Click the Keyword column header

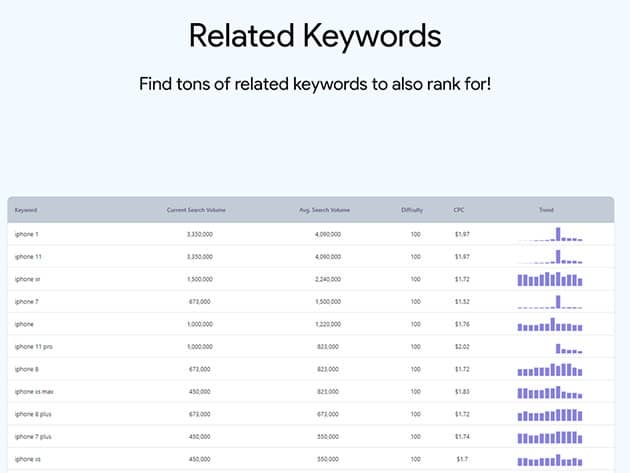click(x=26, y=210)
